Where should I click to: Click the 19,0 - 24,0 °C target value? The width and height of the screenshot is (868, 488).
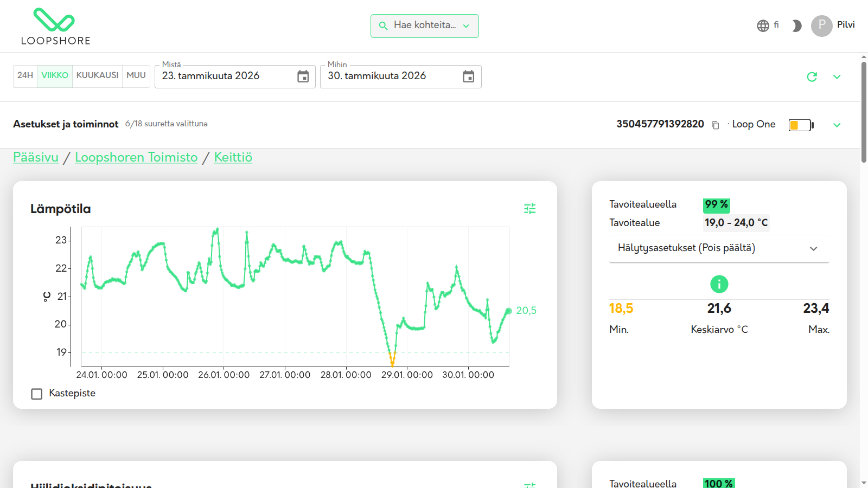tap(736, 223)
